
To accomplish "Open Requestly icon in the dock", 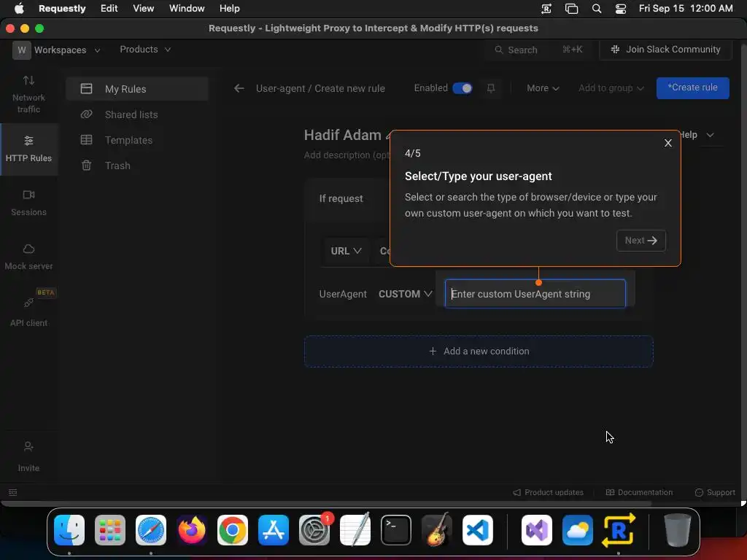I will point(619,530).
